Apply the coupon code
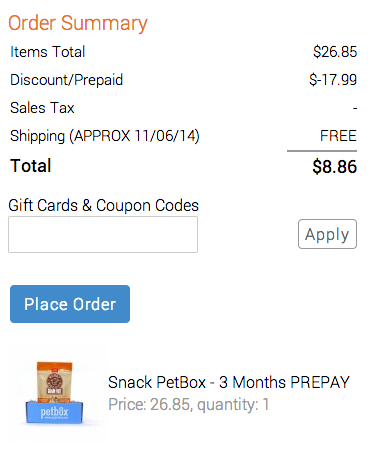The image size is (376, 451). point(327,234)
